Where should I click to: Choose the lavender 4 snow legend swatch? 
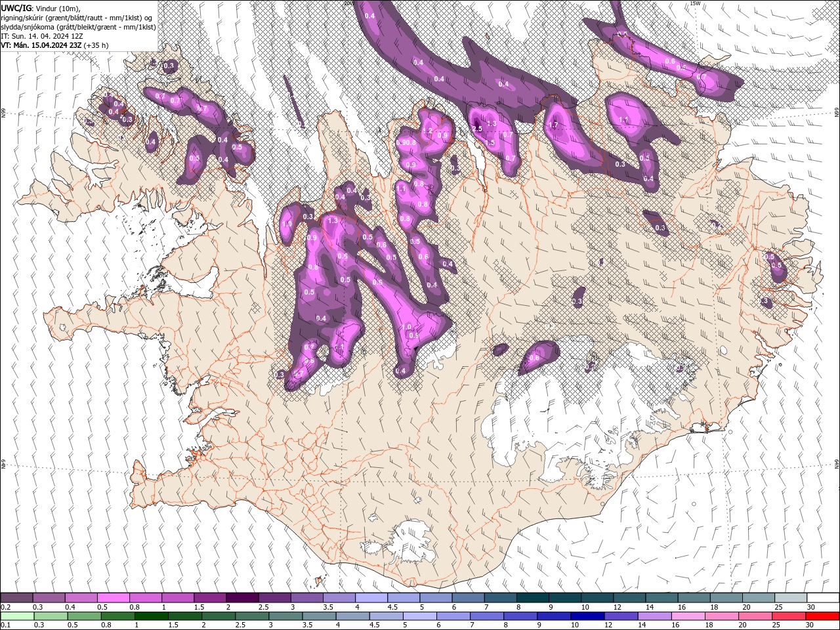(x=371, y=598)
